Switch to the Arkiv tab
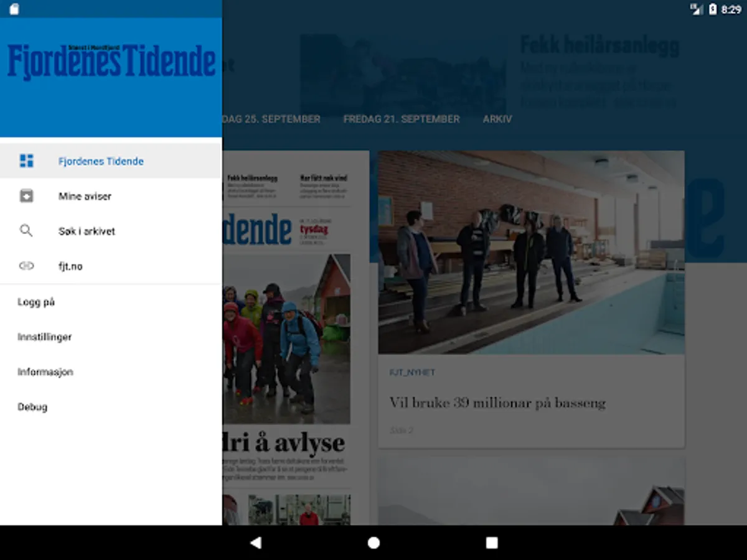747x560 pixels. coord(497,119)
